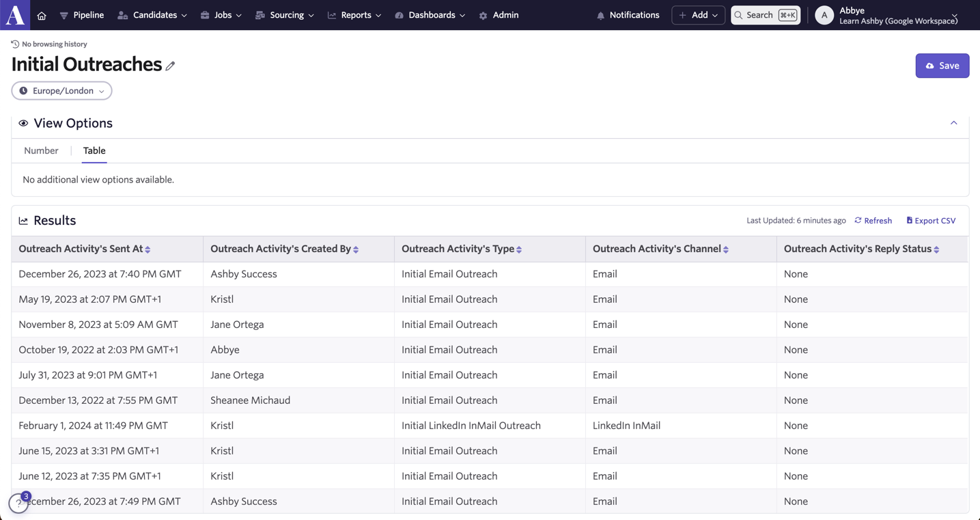Click the browsing history clock icon
This screenshot has width=980, height=520.
(15, 44)
